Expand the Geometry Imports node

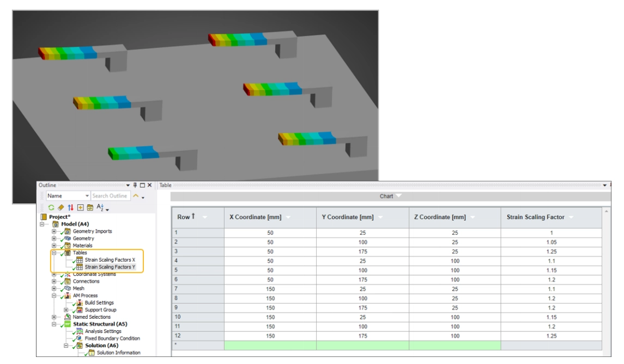(54, 232)
